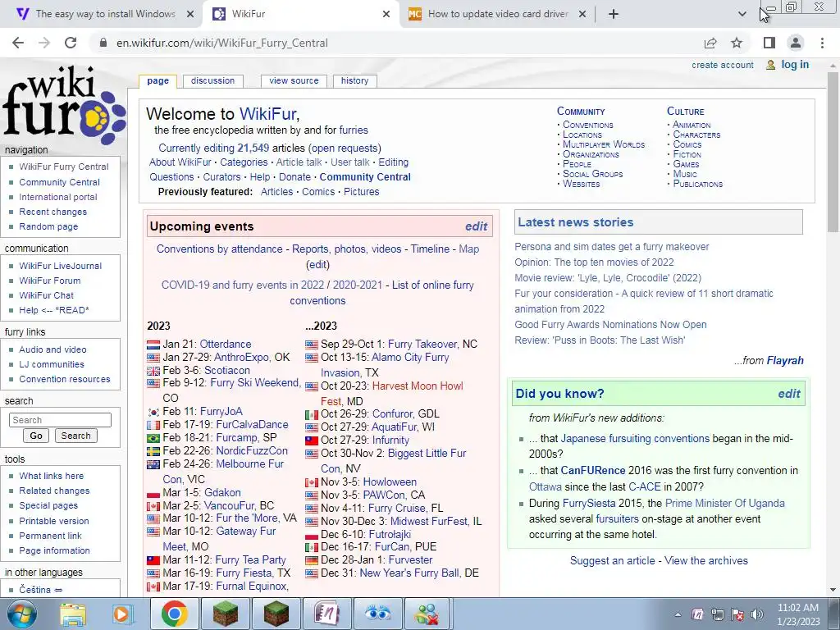
Task: Click the browser back arrow
Action: coord(18,43)
